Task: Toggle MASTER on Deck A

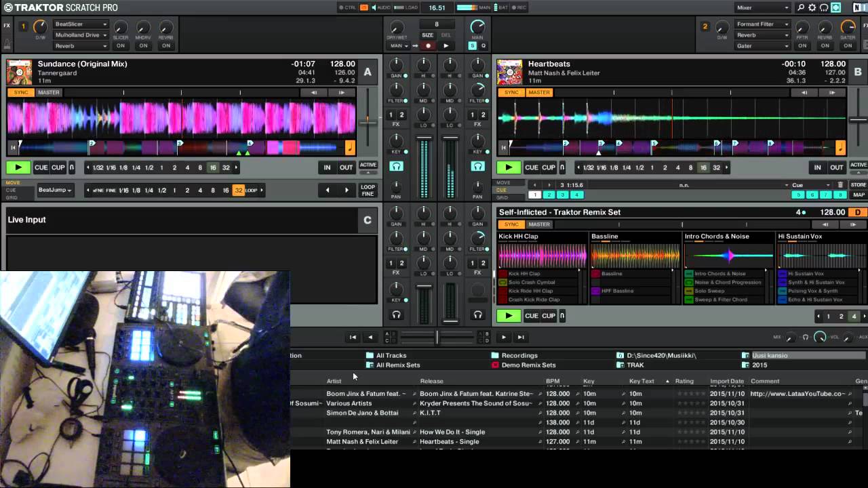Action: [x=48, y=92]
